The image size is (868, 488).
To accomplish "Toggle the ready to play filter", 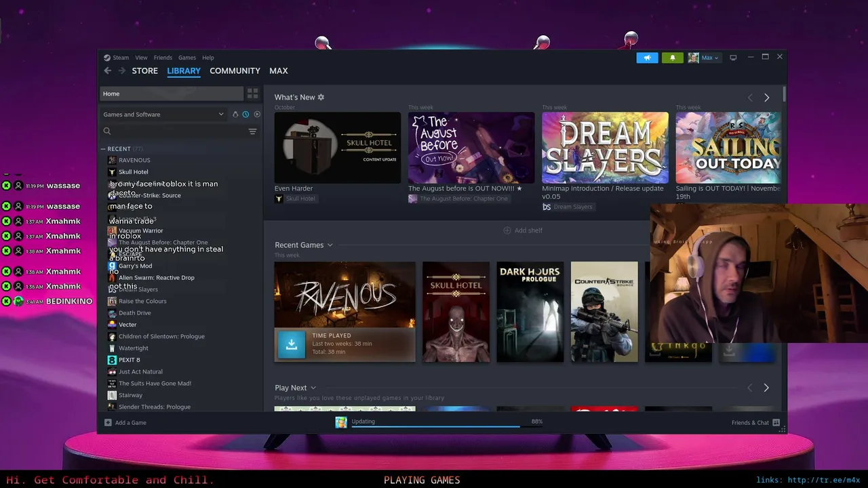I will tap(257, 115).
